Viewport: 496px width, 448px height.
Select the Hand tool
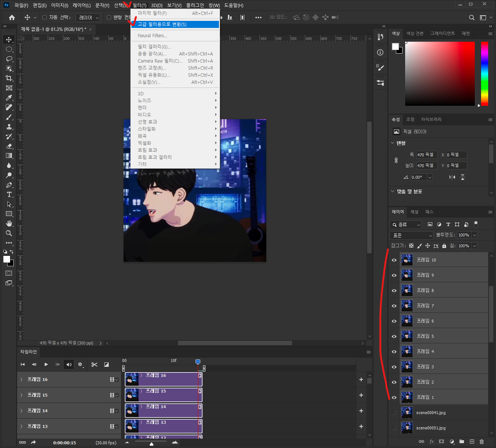tap(9, 223)
